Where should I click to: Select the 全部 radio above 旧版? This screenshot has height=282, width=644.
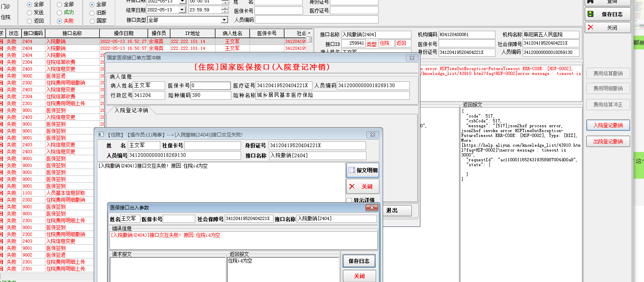click(92, 4)
